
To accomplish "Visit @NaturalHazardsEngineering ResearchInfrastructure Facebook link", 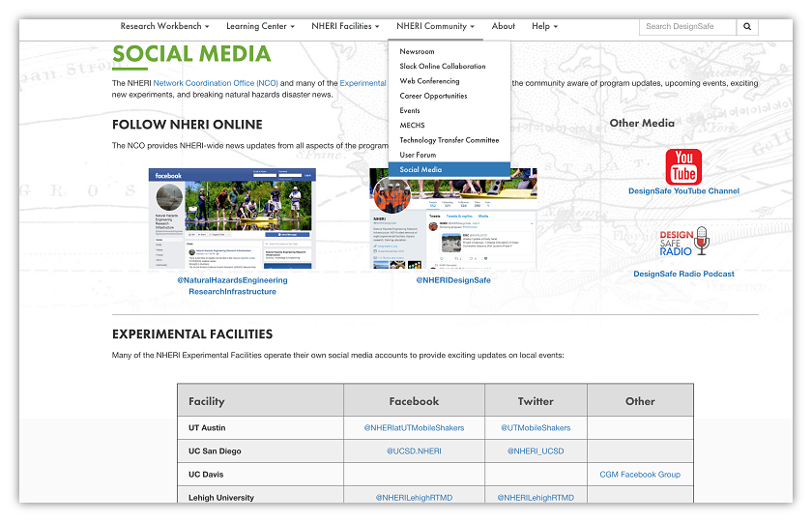I will (232, 286).
